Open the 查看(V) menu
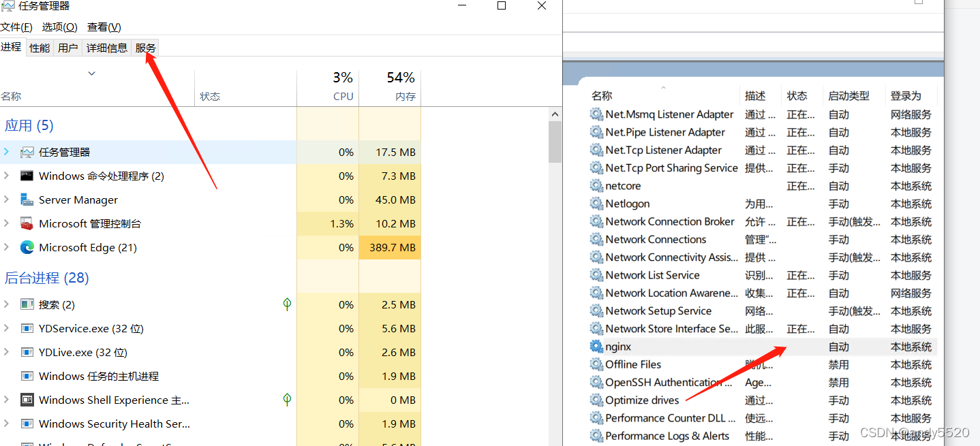The height and width of the screenshot is (446, 980). 104,27
